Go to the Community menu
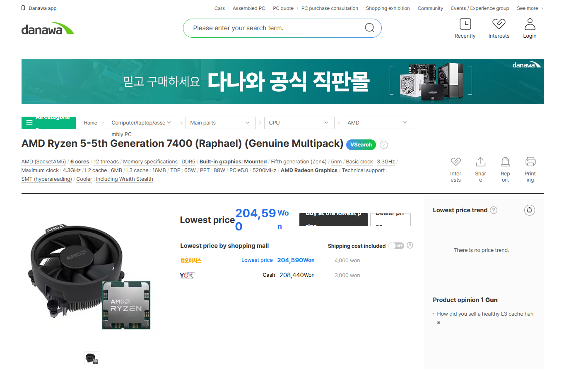The height and width of the screenshot is (369, 588). point(430,8)
